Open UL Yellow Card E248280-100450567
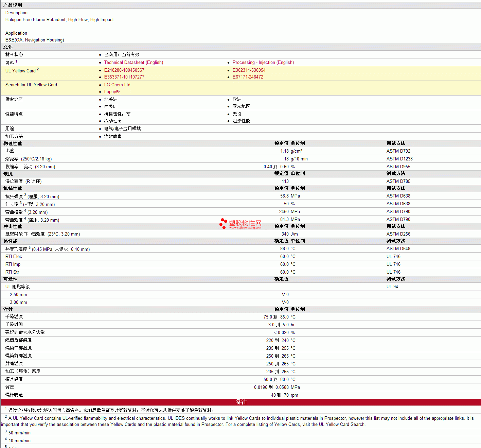 pyautogui.click(x=124, y=70)
